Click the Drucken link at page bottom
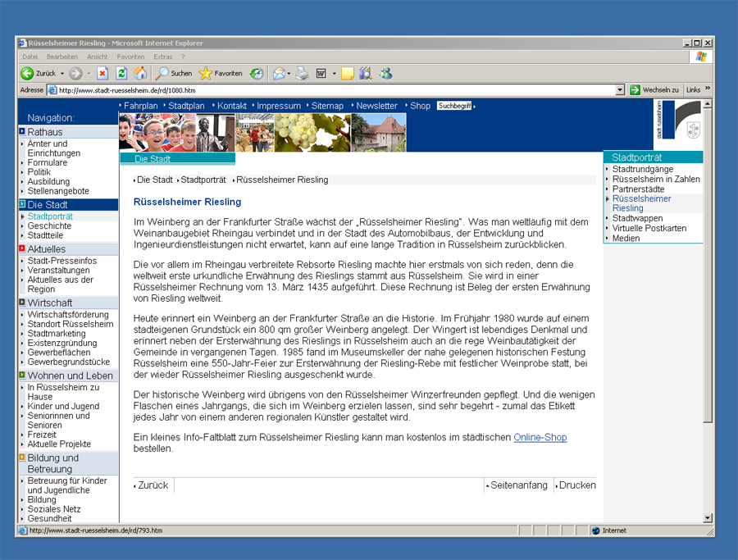738x560 pixels. [577, 485]
